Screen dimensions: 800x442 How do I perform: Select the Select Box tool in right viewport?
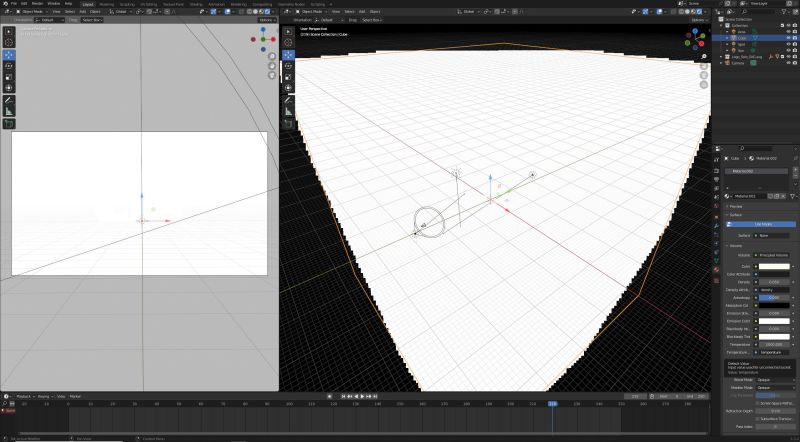pyautogui.click(x=289, y=31)
